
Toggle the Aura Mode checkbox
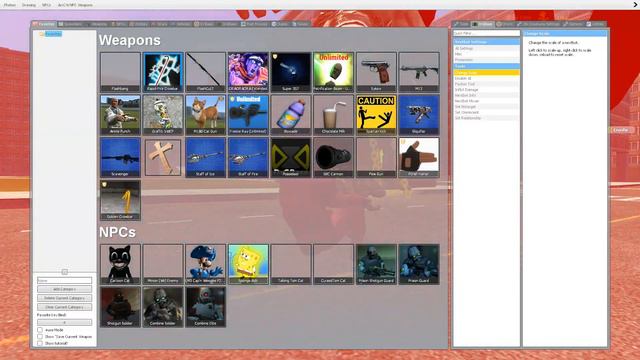pos(40,330)
